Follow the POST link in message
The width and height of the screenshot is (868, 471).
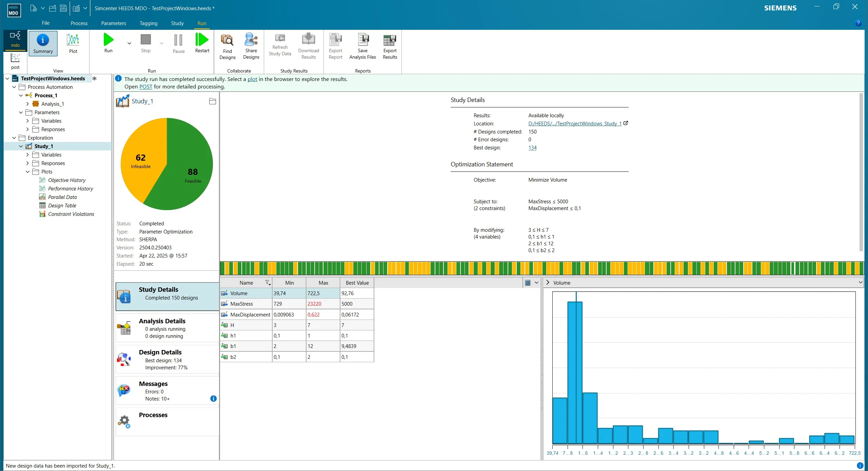point(146,86)
